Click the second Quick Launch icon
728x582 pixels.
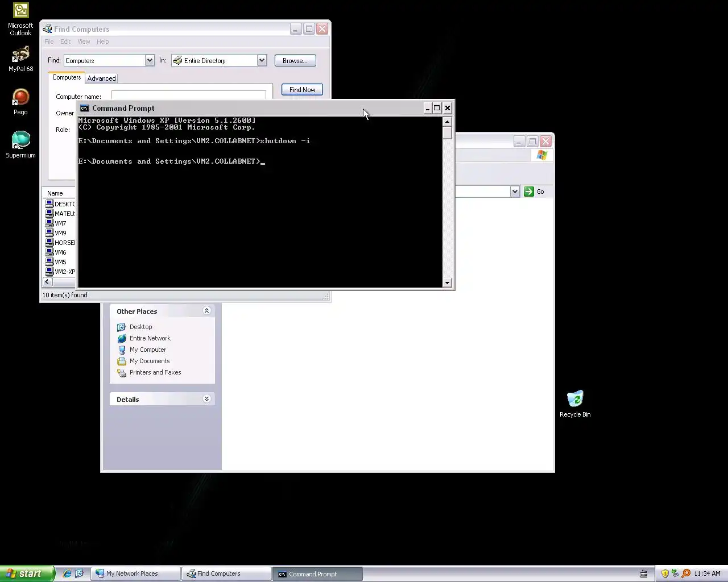[x=79, y=573]
